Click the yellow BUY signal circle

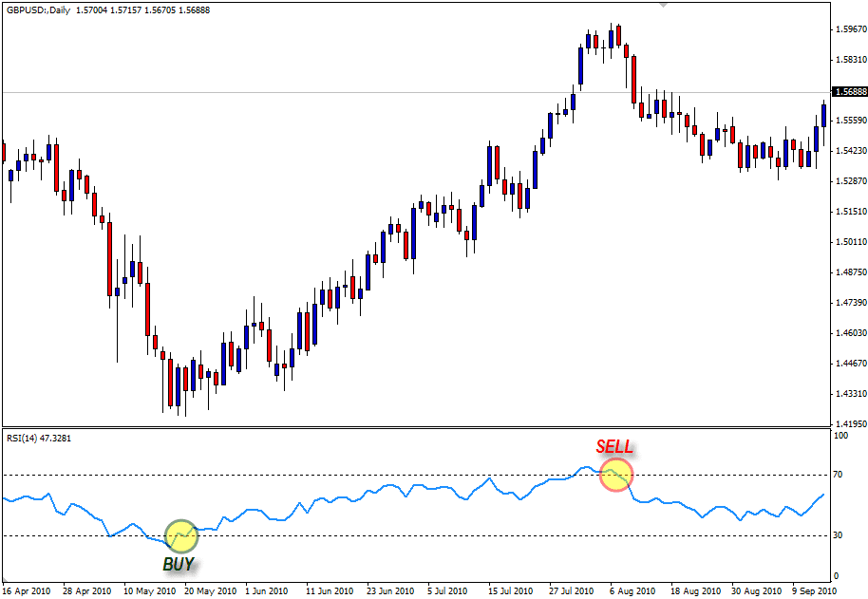point(181,536)
